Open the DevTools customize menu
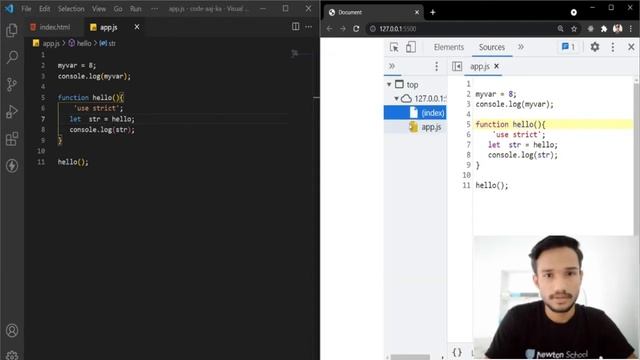The height and width of the screenshot is (360, 640). (613, 47)
